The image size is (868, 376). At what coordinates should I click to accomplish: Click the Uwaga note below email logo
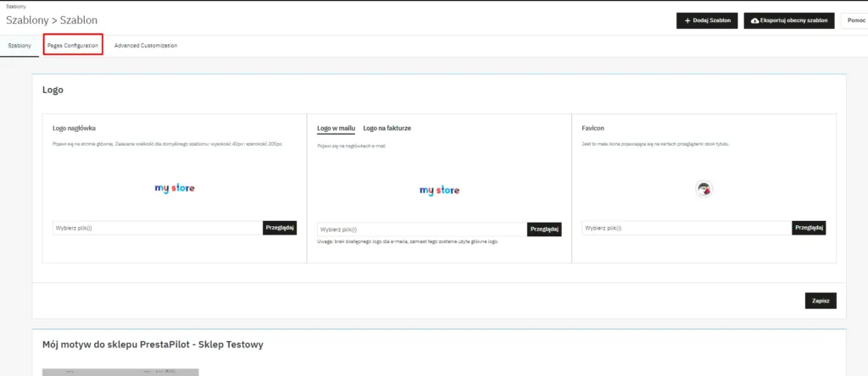pos(408,241)
